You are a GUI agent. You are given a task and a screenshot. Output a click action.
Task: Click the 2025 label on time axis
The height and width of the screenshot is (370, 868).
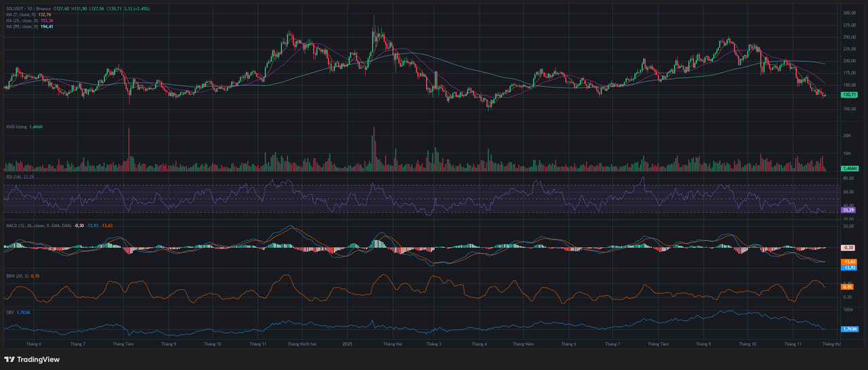pyautogui.click(x=347, y=344)
